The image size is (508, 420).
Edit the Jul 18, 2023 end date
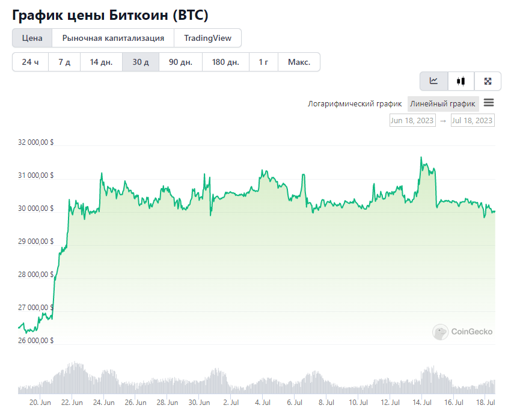click(473, 120)
